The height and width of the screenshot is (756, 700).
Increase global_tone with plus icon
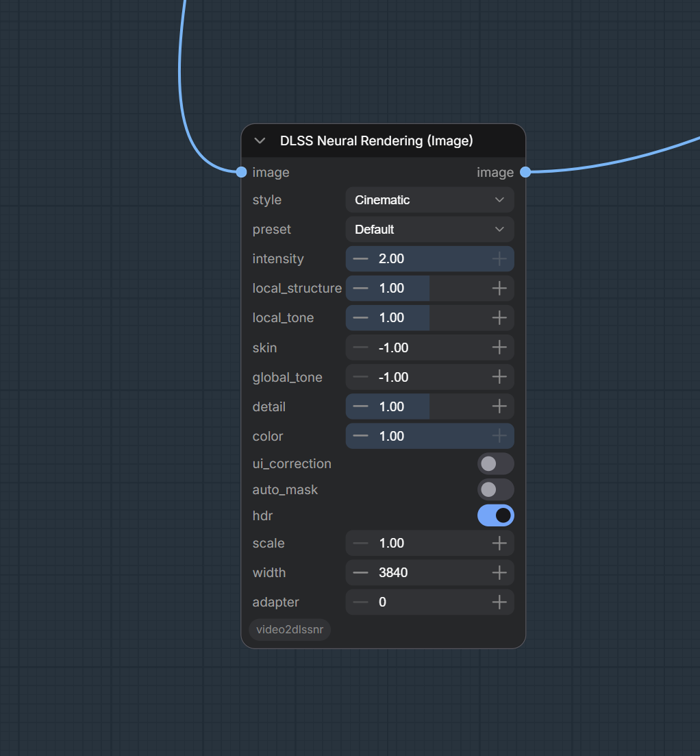coord(499,377)
